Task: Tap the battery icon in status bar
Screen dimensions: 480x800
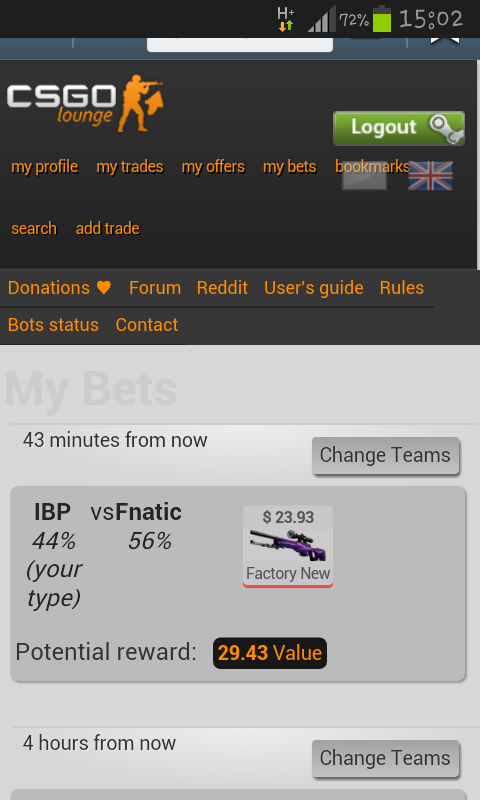Action: tap(382, 19)
